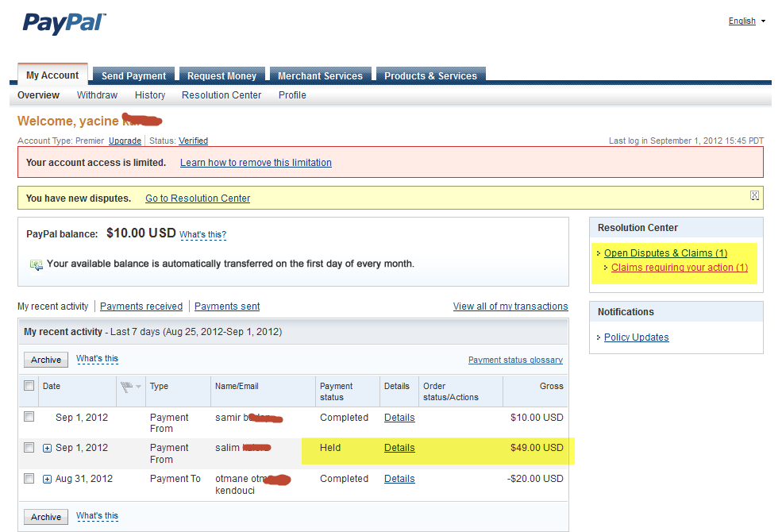Click the $10.00 USD PayPal balance value

coord(141,233)
